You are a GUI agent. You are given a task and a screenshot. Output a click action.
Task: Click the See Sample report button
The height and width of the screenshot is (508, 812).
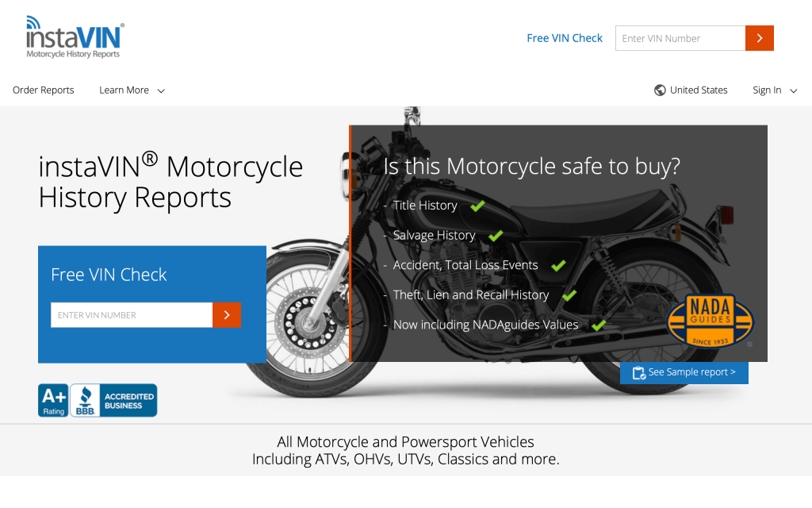(x=684, y=373)
